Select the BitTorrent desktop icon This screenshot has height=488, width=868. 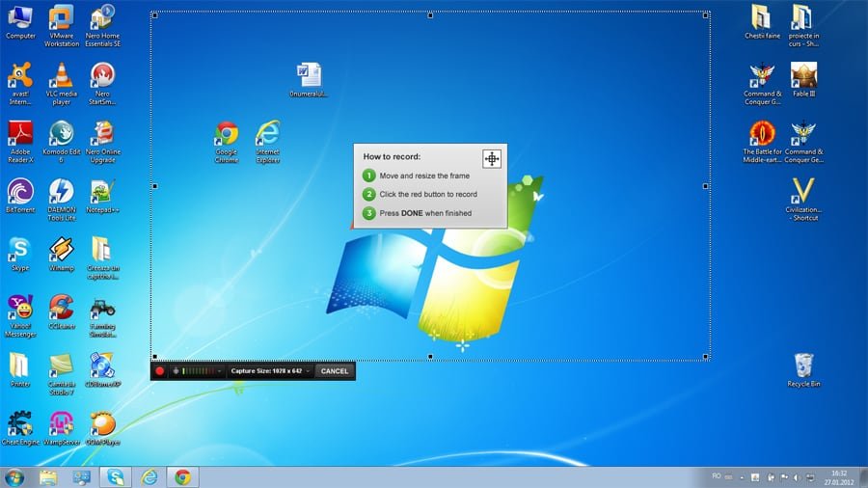tap(20, 197)
